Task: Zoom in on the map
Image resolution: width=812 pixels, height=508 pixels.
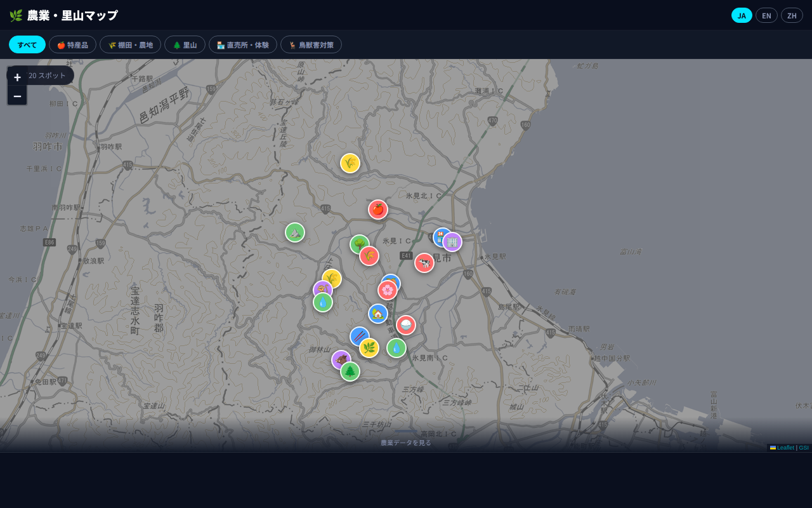Action: pyautogui.click(x=17, y=77)
